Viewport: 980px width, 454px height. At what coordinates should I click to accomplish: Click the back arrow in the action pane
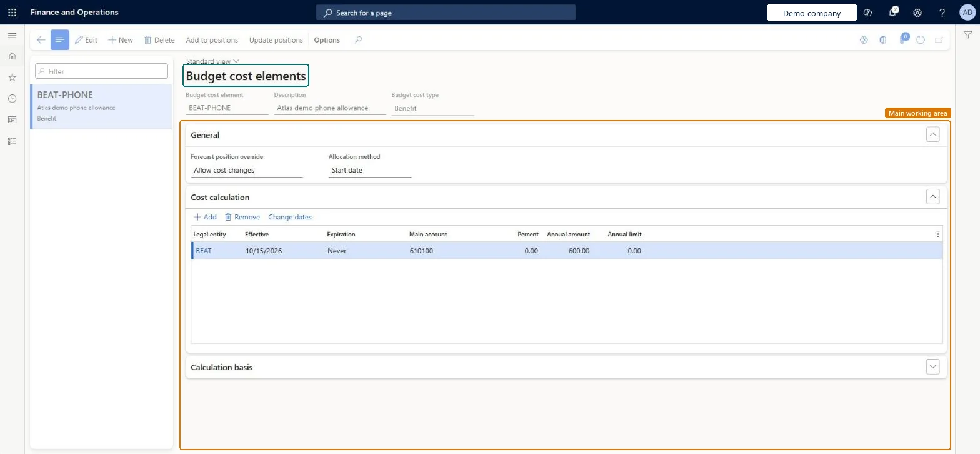41,40
